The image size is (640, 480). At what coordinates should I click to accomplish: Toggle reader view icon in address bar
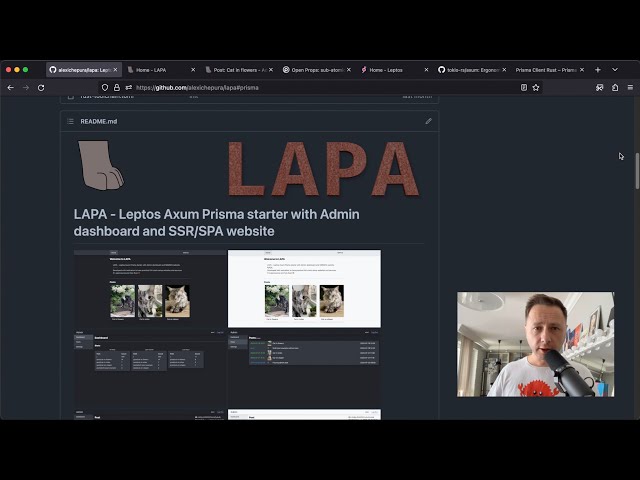524,87
